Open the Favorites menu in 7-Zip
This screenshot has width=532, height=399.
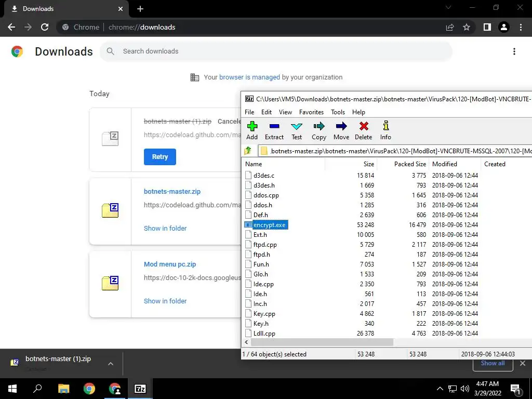tap(311, 112)
